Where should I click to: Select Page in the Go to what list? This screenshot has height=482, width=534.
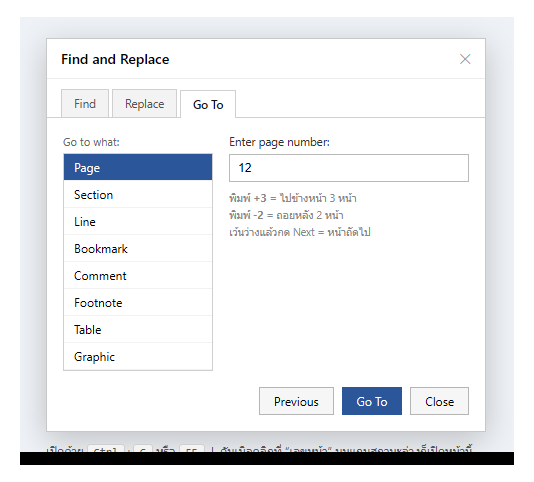click(x=138, y=167)
